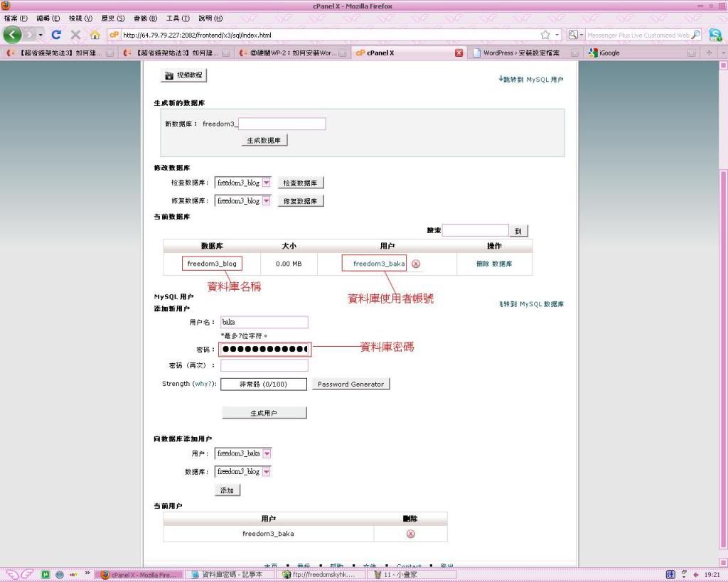Open the 歷史 (S) menu
This screenshot has height=582, width=728.
[113, 18]
